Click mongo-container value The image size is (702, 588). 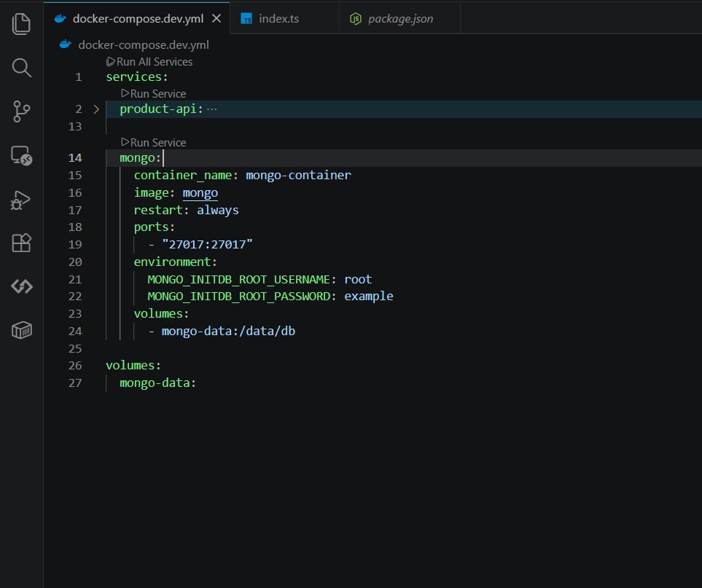coord(298,175)
